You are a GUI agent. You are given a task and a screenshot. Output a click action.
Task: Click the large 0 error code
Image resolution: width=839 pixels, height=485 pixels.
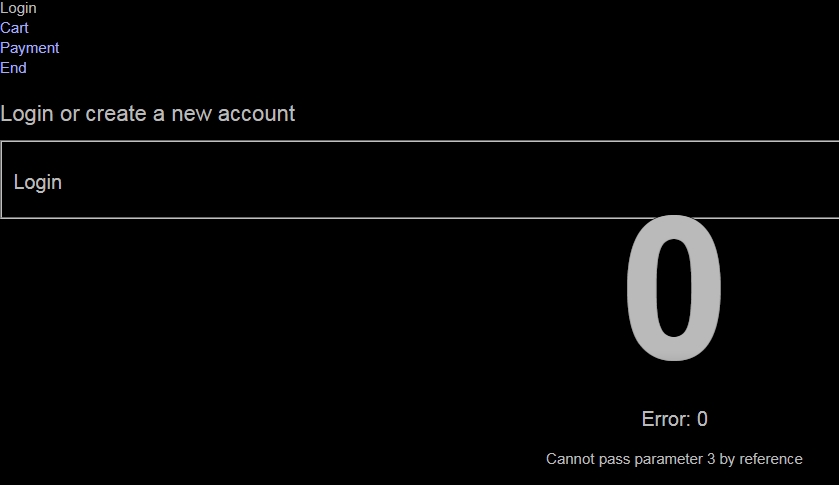[x=674, y=288]
